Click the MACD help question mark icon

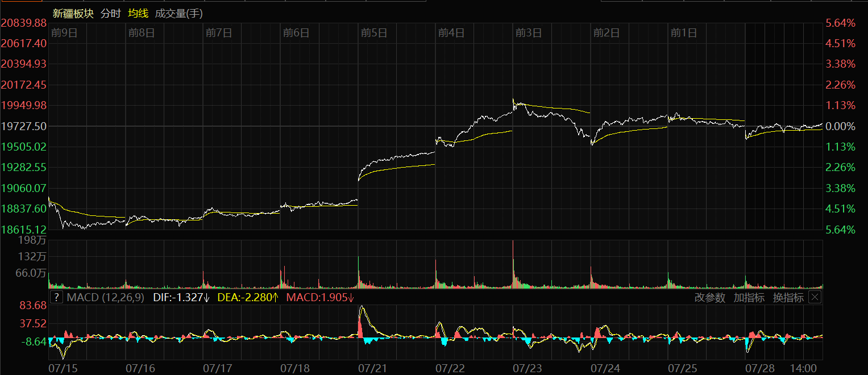point(56,297)
